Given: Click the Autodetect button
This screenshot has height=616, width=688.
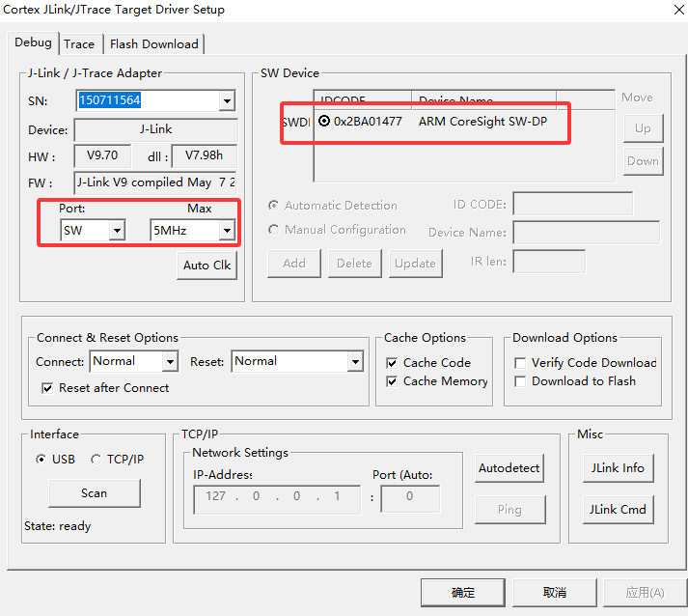Looking at the screenshot, I should [509, 468].
